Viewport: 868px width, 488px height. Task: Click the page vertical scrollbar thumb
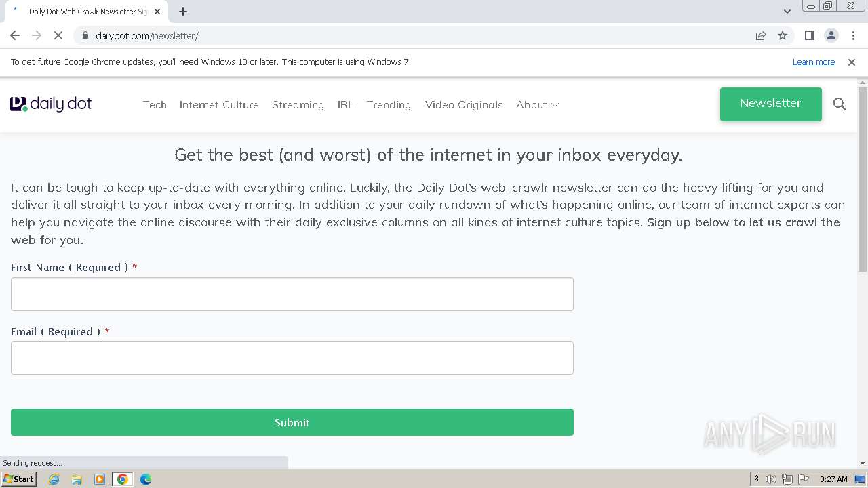863,180
